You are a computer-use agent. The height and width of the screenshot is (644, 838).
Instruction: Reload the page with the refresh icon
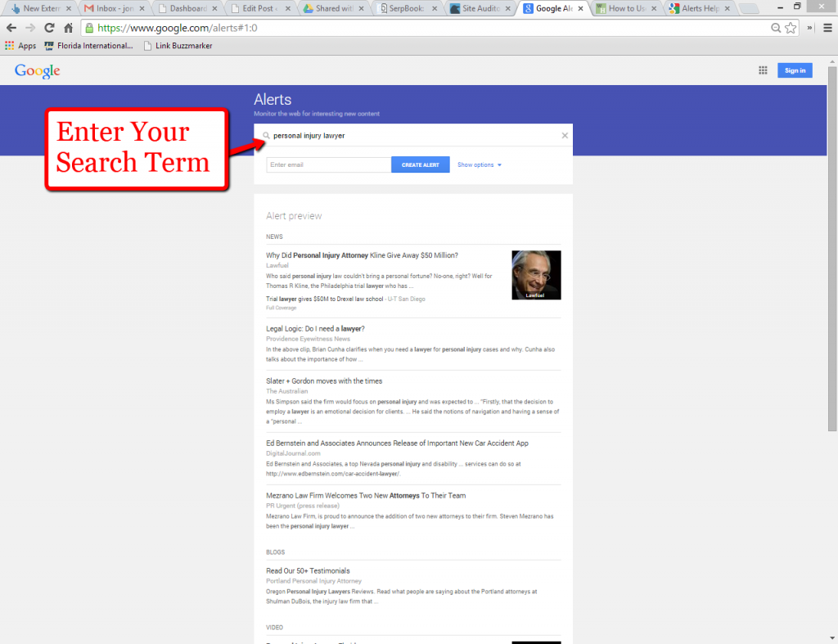pyautogui.click(x=49, y=28)
